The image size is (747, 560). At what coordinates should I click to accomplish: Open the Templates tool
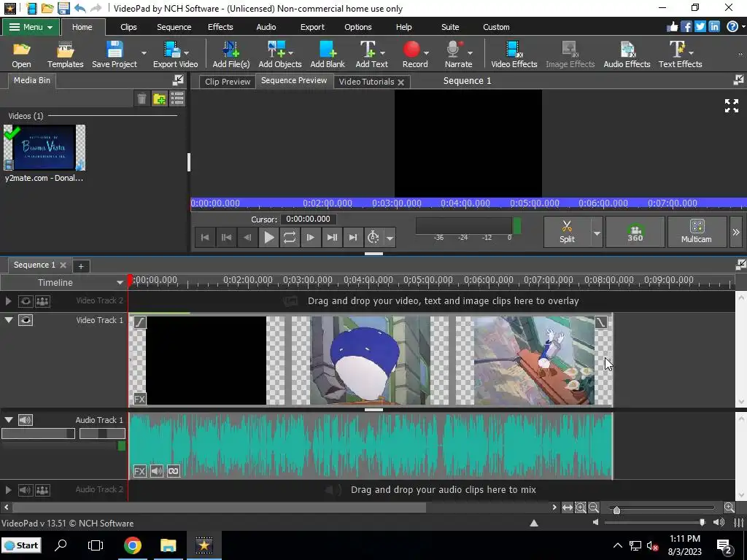(x=65, y=54)
